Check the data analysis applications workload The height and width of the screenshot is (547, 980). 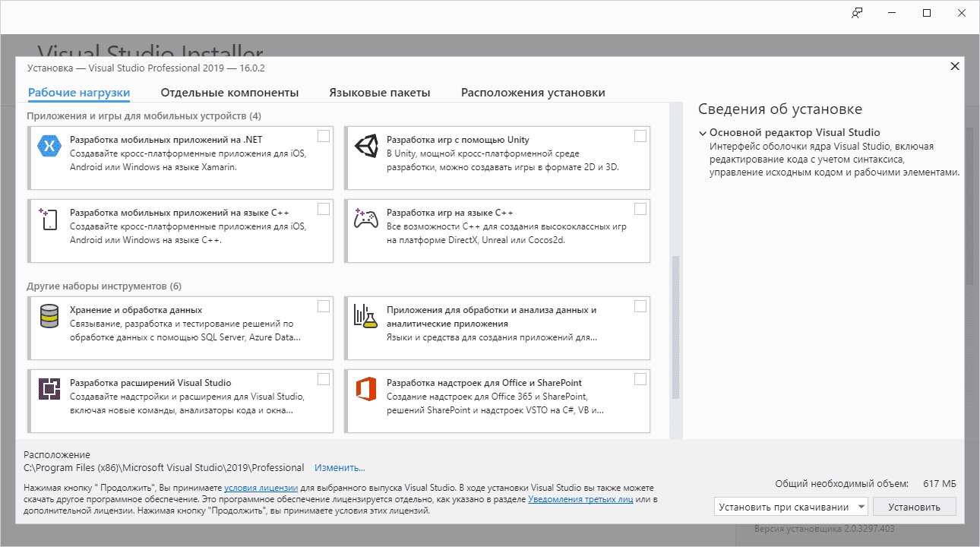[640, 306]
